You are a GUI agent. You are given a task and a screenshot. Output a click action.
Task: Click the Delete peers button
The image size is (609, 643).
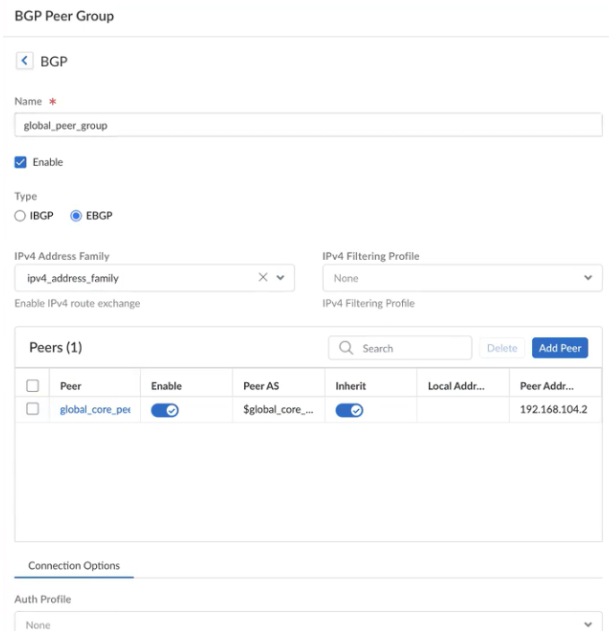click(x=502, y=348)
